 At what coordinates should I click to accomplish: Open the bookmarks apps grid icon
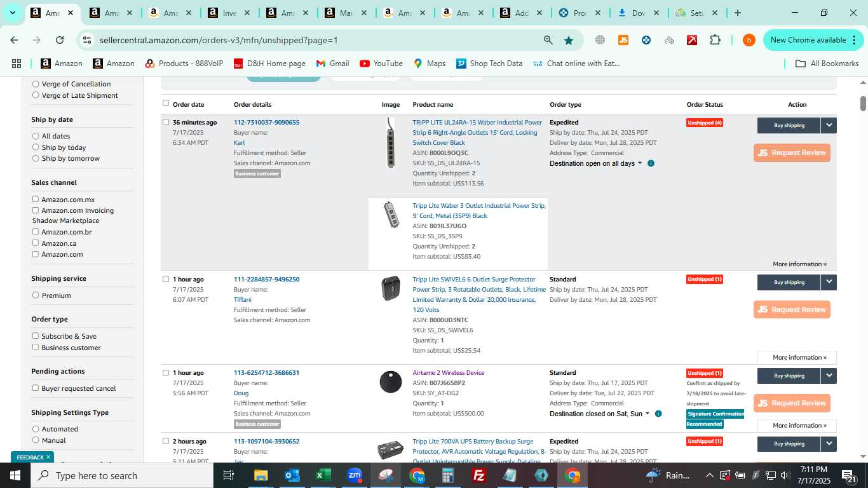point(17,64)
